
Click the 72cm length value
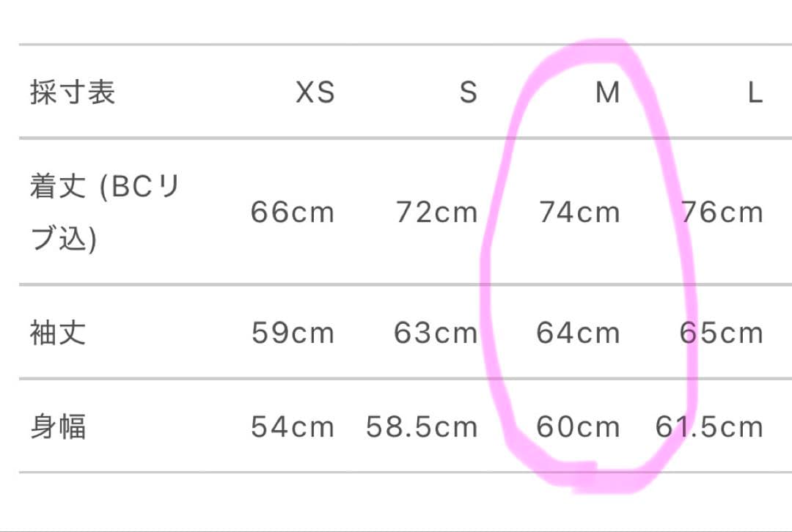(436, 213)
